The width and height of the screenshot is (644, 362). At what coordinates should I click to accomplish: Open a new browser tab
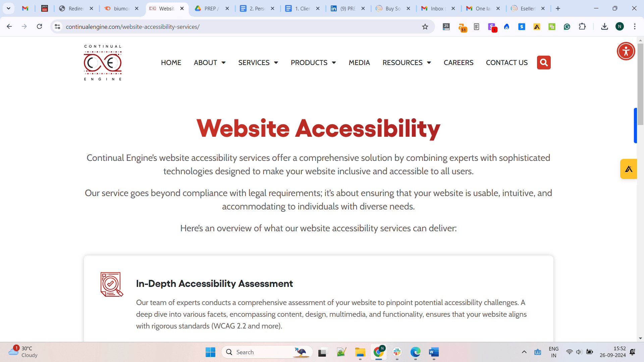click(x=558, y=8)
